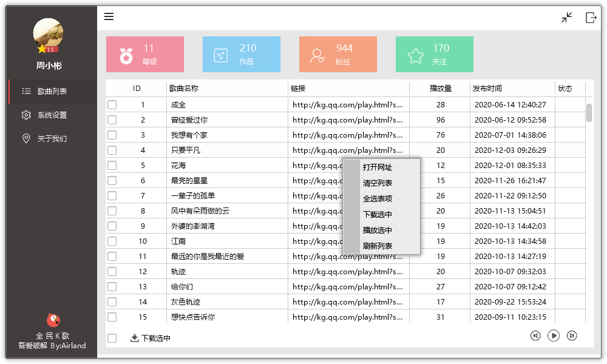Click the works icon on the 作品 card
The image size is (607, 364).
pyautogui.click(x=222, y=54)
